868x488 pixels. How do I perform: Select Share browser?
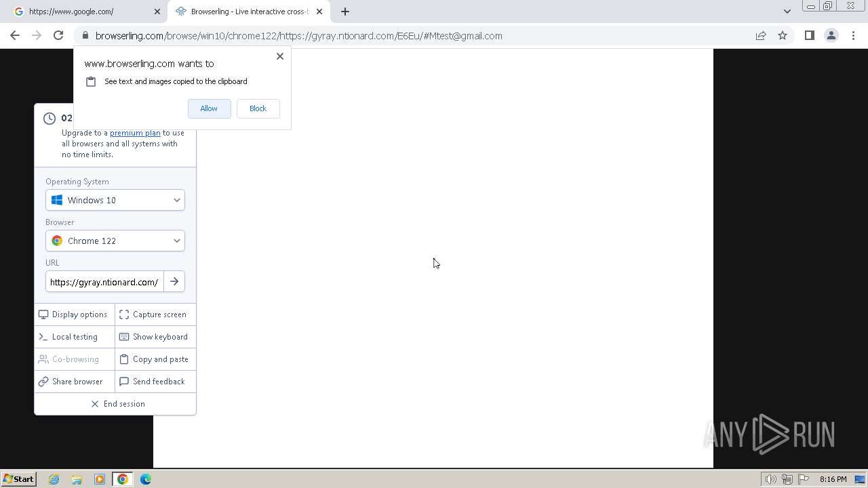pos(75,382)
